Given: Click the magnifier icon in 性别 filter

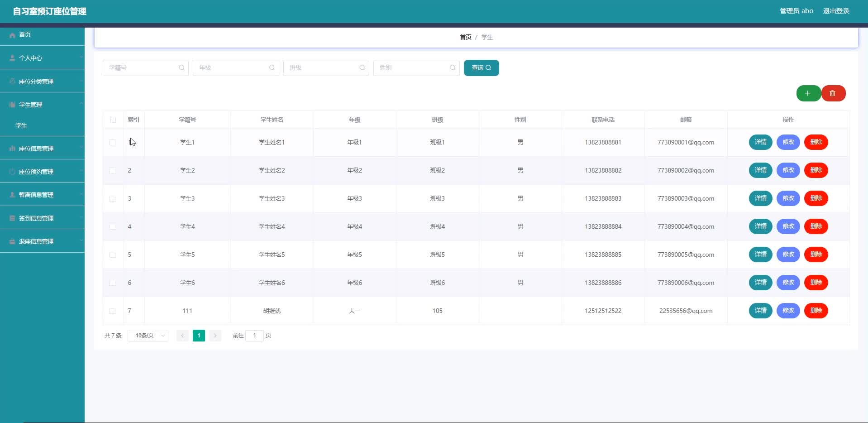Looking at the screenshot, I should point(452,68).
